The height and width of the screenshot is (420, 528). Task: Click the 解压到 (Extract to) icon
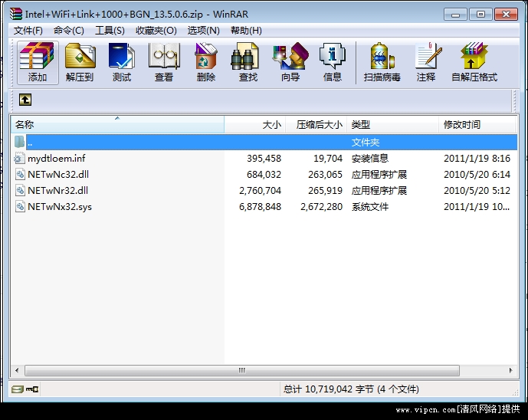[x=80, y=63]
